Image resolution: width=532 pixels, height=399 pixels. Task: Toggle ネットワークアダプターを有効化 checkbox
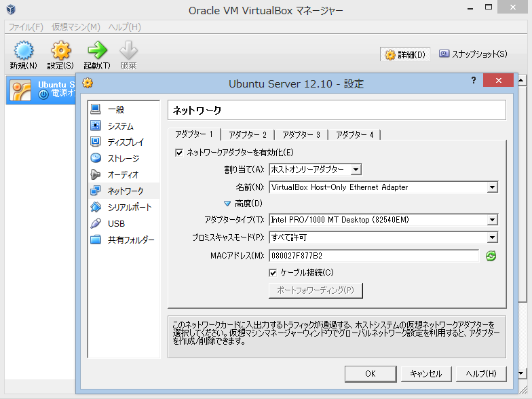[x=179, y=153]
